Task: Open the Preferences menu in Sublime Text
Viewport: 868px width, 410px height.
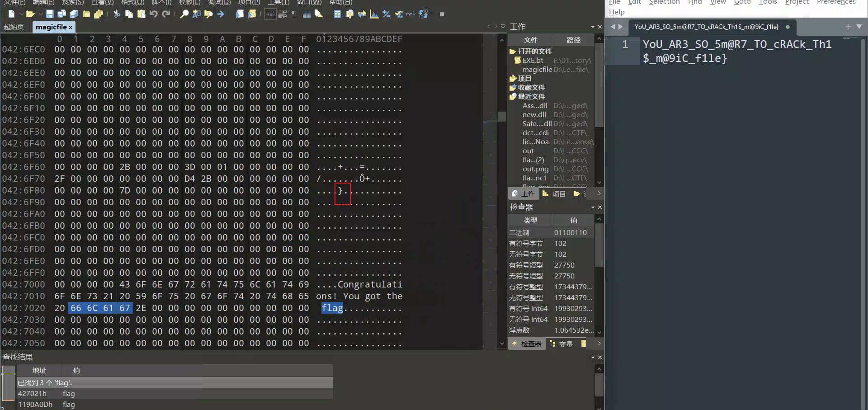Action: (x=836, y=2)
